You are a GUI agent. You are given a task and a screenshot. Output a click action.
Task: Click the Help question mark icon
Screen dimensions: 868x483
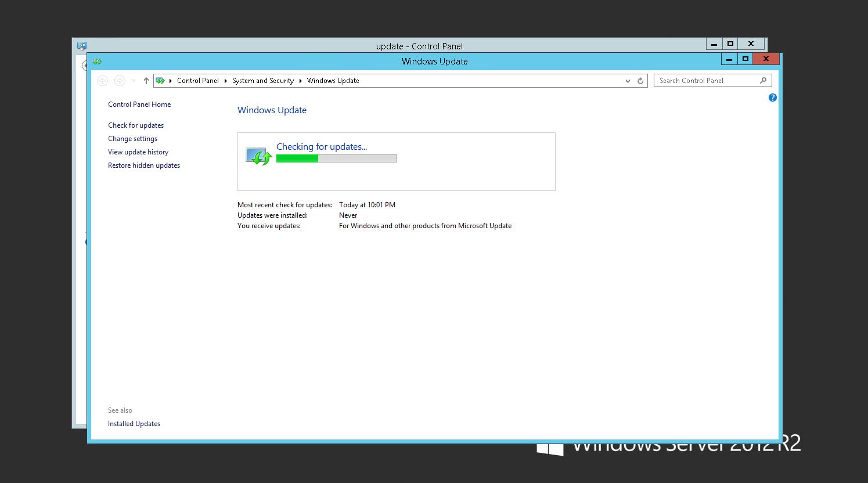pyautogui.click(x=772, y=98)
